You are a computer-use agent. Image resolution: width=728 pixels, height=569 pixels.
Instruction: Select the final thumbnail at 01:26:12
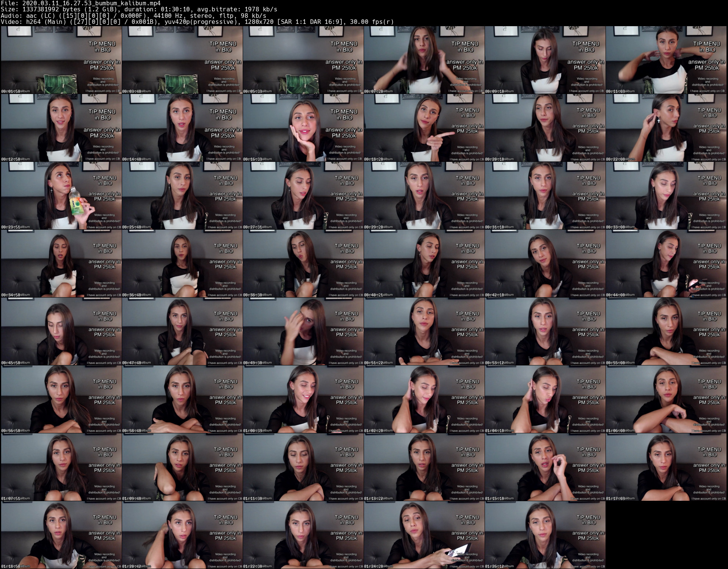[x=545, y=535]
